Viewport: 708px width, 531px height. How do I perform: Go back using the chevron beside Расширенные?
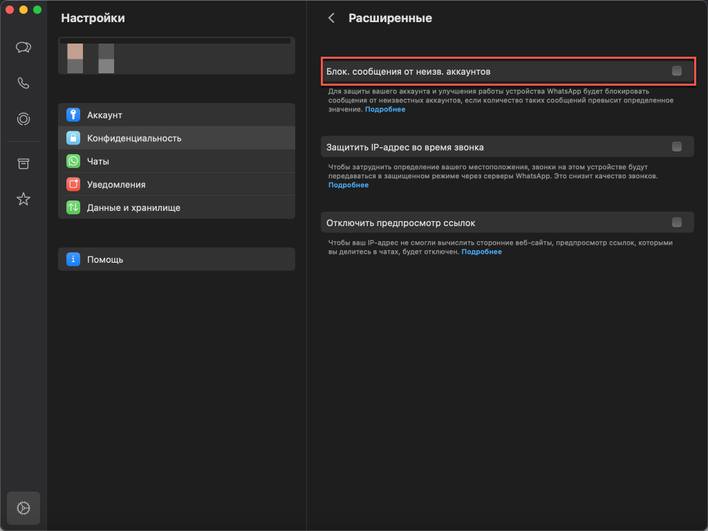coord(331,18)
